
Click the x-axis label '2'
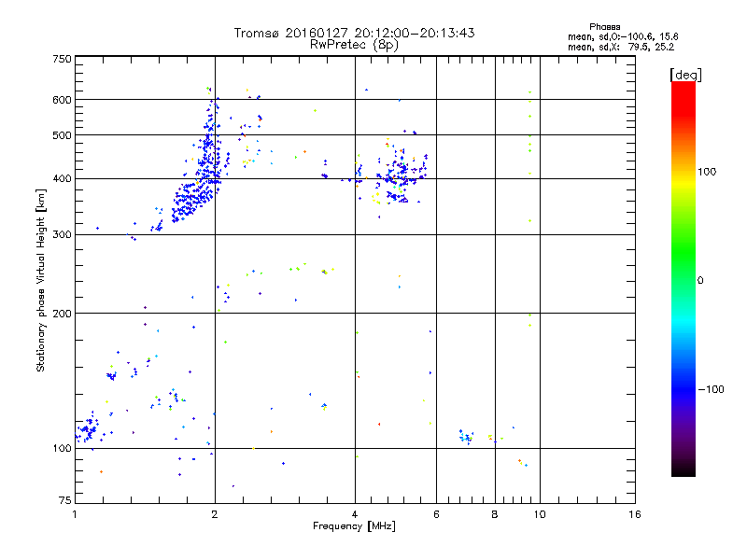(x=215, y=514)
